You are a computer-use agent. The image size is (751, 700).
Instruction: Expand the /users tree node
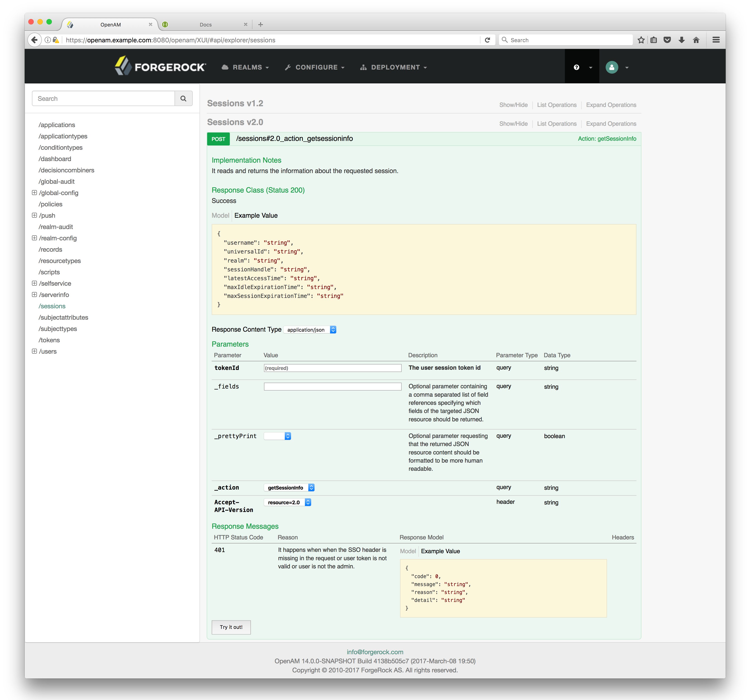click(x=34, y=351)
